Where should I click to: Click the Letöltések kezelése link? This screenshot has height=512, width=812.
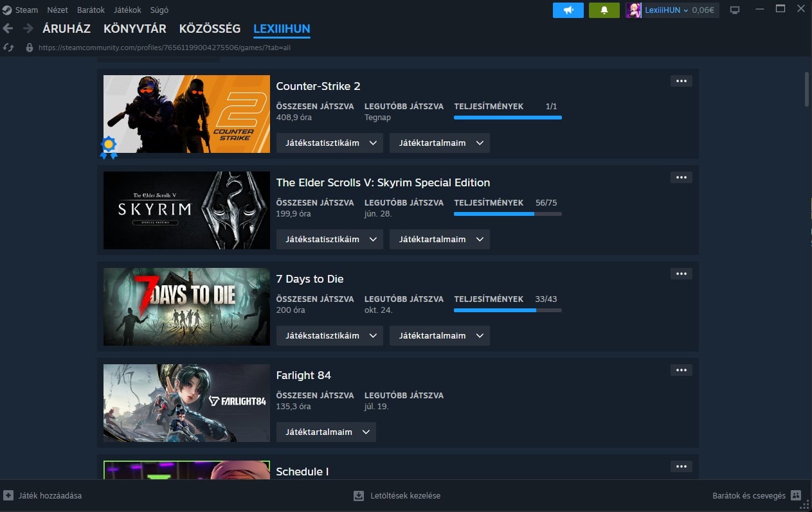406,496
